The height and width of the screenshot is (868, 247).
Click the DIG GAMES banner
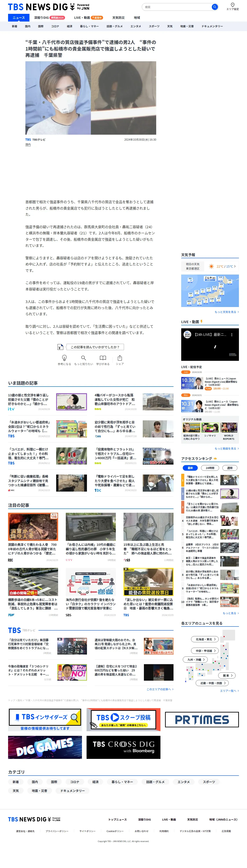click(x=45, y=747)
